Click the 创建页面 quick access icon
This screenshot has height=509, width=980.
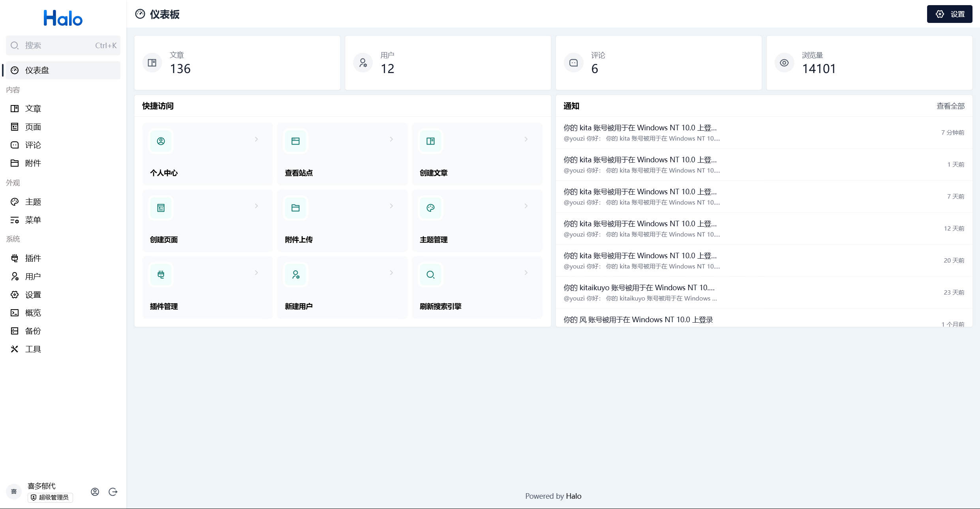161,208
